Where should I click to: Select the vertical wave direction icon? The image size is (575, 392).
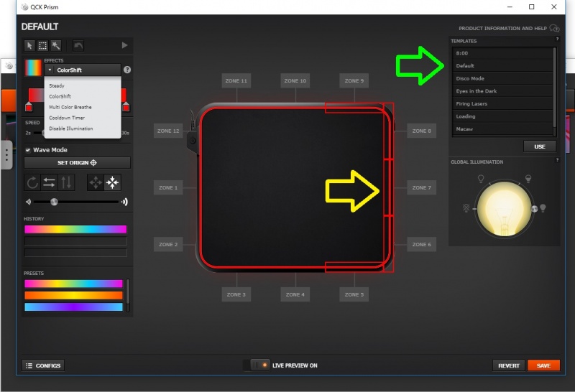[x=66, y=182]
